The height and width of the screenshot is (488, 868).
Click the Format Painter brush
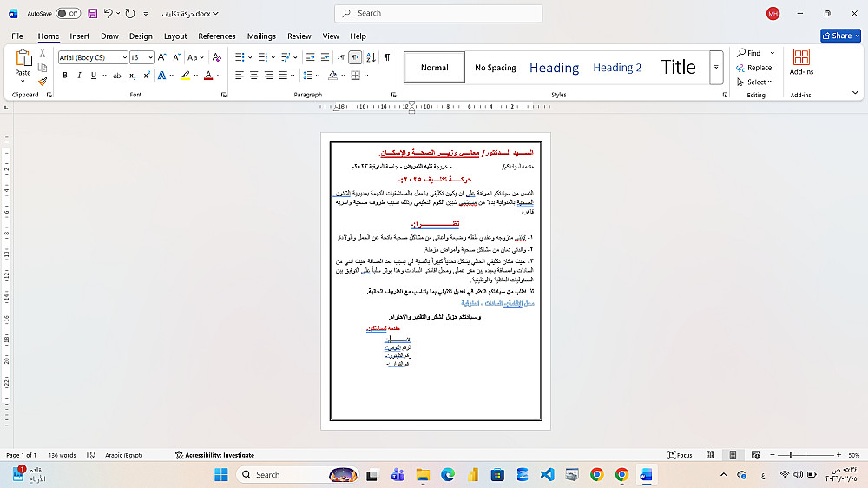point(43,82)
